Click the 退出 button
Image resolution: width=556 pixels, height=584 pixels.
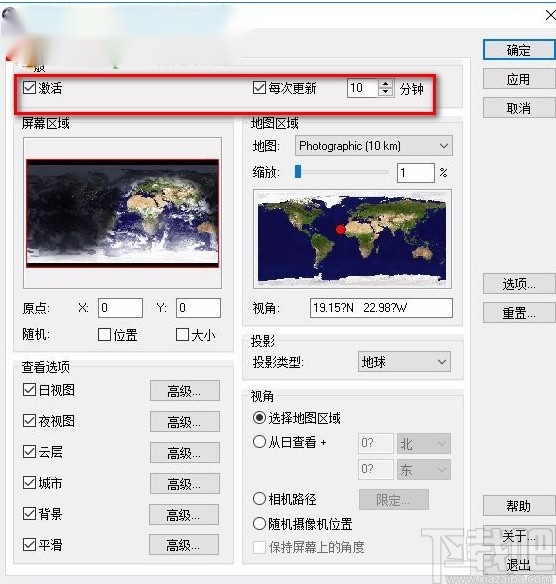pos(518,565)
